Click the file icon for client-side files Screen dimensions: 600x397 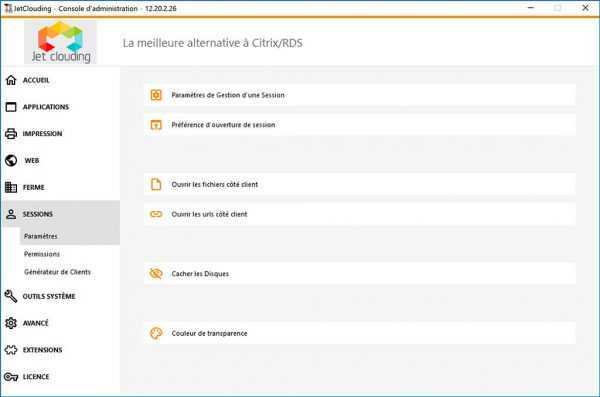point(156,184)
